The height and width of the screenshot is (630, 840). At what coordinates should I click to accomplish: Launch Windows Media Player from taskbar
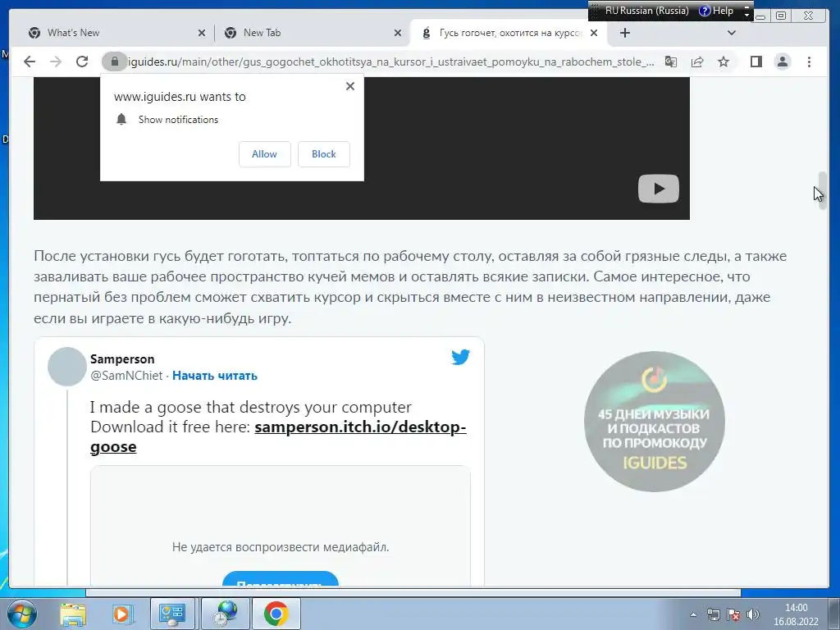click(121, 614)
